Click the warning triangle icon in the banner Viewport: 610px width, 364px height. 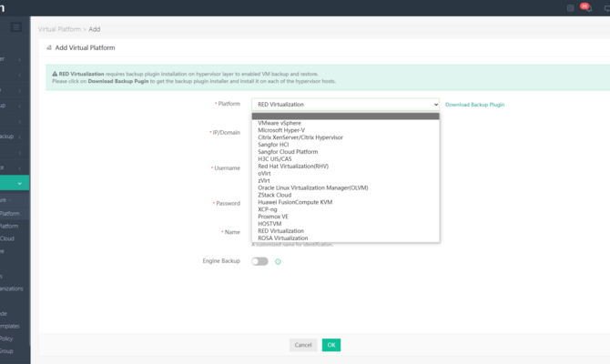click(55, 74)
